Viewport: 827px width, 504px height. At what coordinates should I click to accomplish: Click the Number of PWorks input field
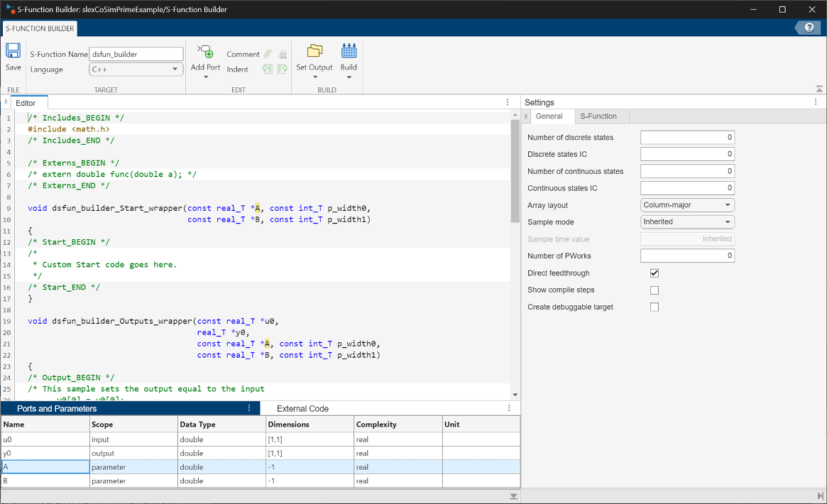(686, 256)
